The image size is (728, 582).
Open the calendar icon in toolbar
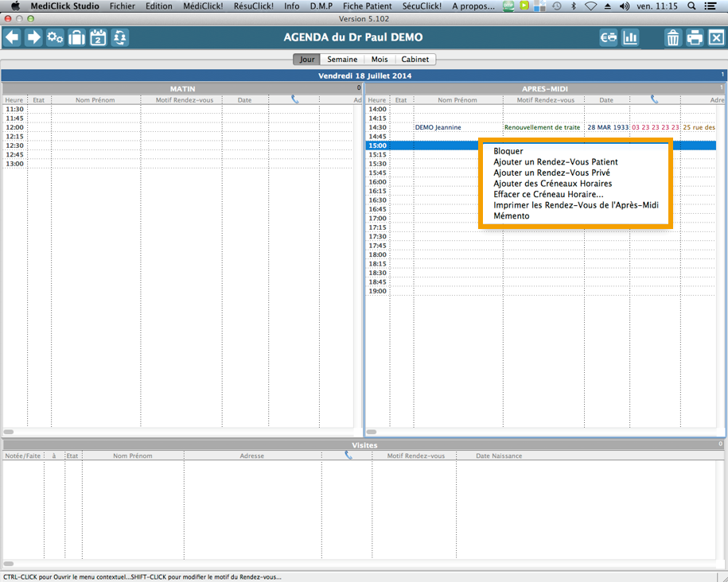click(98, 37)
